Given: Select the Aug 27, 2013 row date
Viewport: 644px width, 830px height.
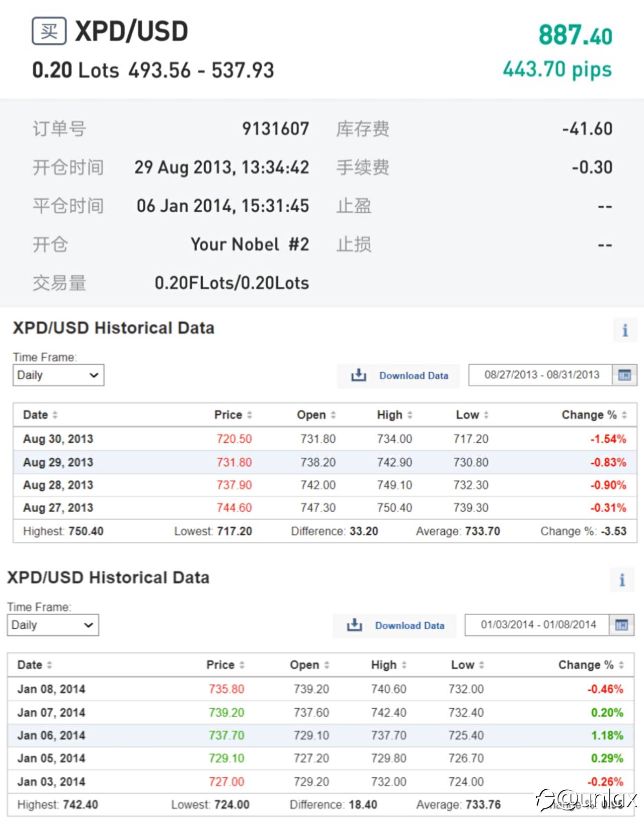Looking at the screenshot, I should [58, 508].
